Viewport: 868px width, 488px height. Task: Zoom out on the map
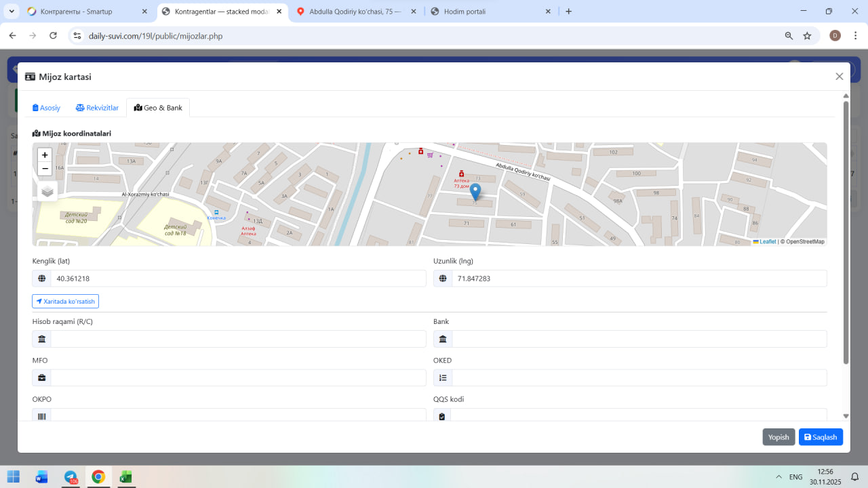(x=45, y=169)
